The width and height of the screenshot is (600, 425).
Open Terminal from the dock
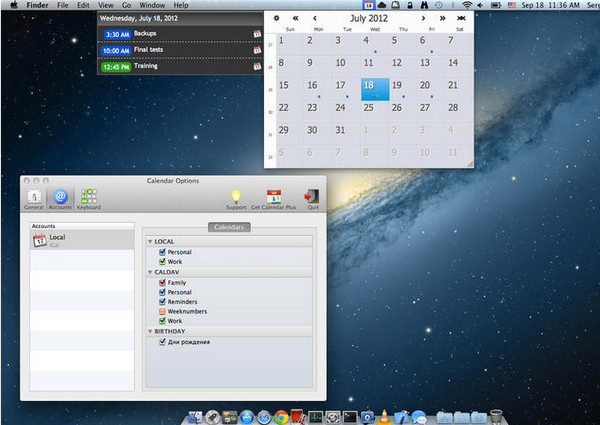pyautogui.click(x=349, y=417)
